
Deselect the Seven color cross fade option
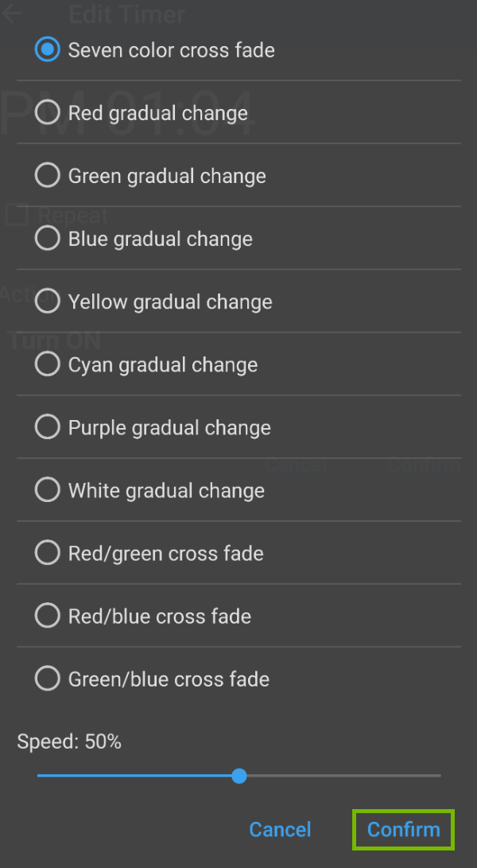pos(47,49)
